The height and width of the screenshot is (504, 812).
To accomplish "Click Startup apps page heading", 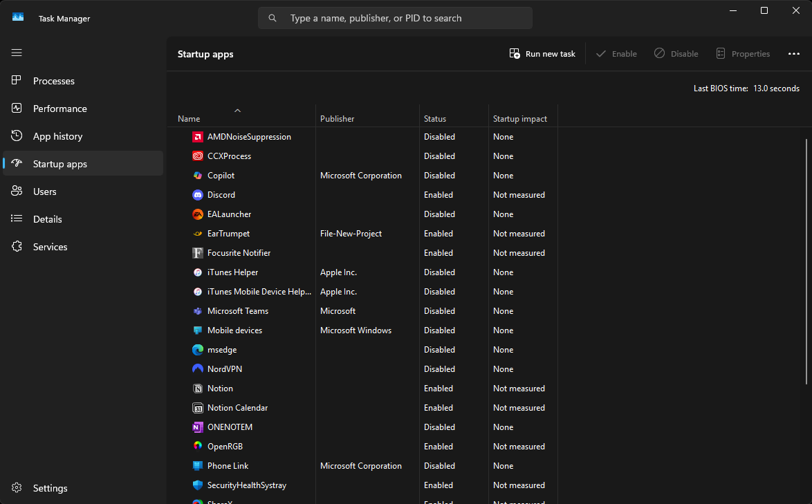I will click(x=205, y=54).
